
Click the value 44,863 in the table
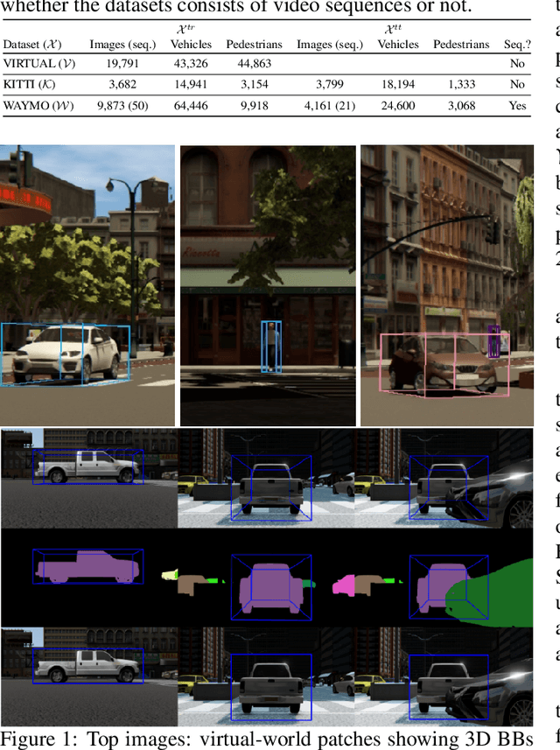254,64
